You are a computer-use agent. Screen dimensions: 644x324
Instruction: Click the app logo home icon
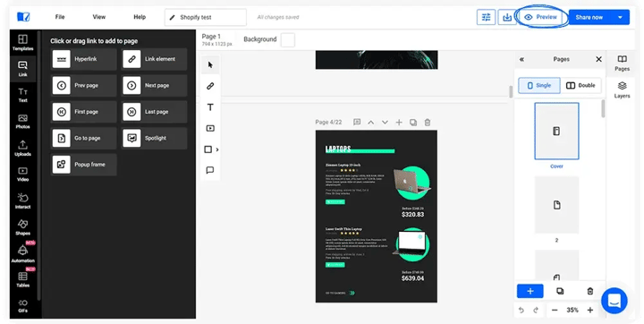[23, 17]
